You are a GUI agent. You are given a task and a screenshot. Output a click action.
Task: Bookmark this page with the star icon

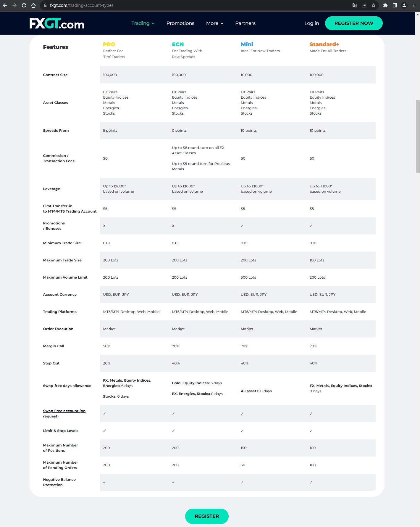(x=374, y=5)
